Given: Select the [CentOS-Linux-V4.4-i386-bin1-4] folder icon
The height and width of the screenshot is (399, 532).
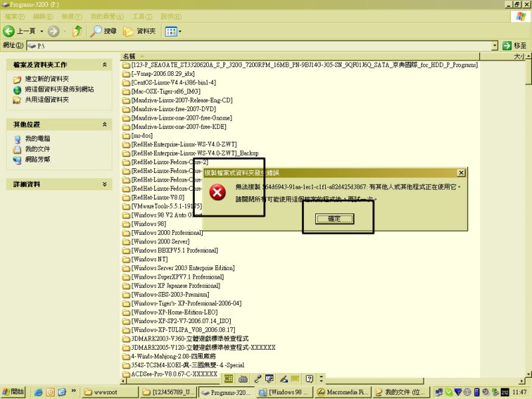Looking at the screenshot, I should pos(126,82).
